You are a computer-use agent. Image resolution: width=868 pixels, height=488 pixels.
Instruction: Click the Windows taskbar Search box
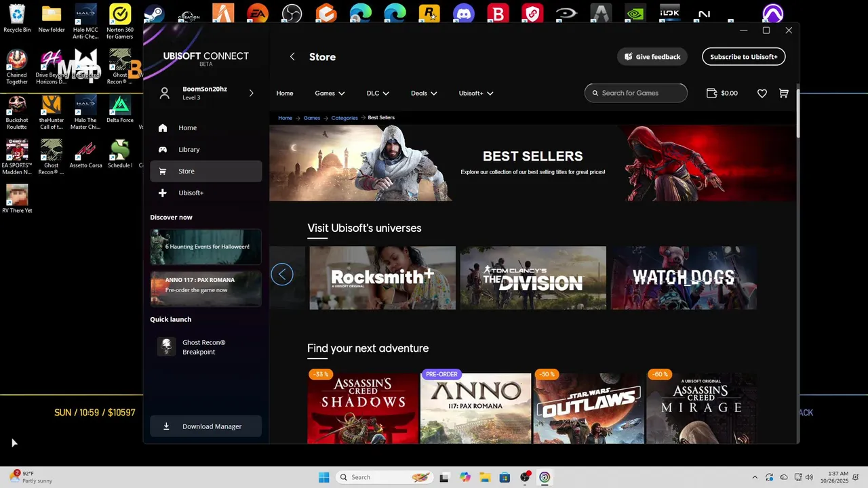coord(384,477)
